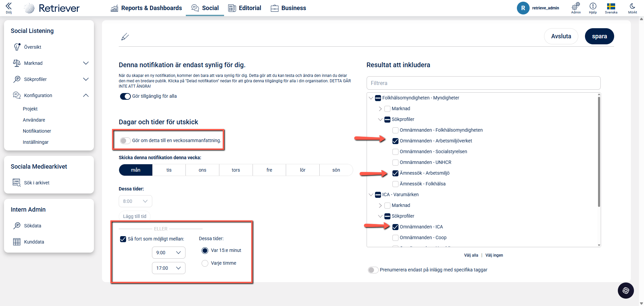Expand the Marknad sidebar section
This screenshot has height=306, width=644.
tap(86, 63)
